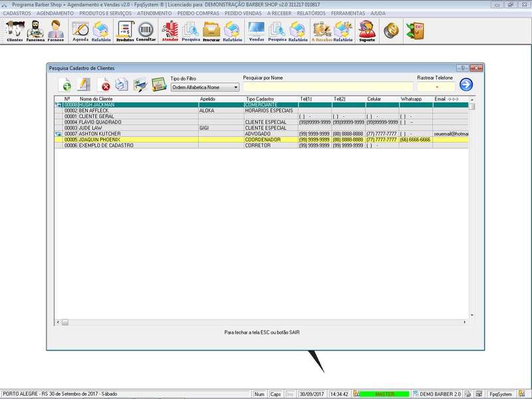The image size is (532, 399).
Task: Select the FLÁVIO QUADRADO row
Action: click(x=261, y=122)
